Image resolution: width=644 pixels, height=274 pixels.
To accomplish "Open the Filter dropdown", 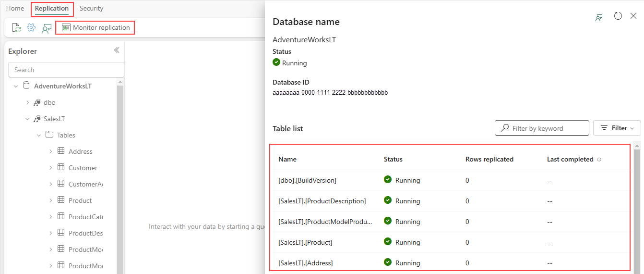I will 617,128.
